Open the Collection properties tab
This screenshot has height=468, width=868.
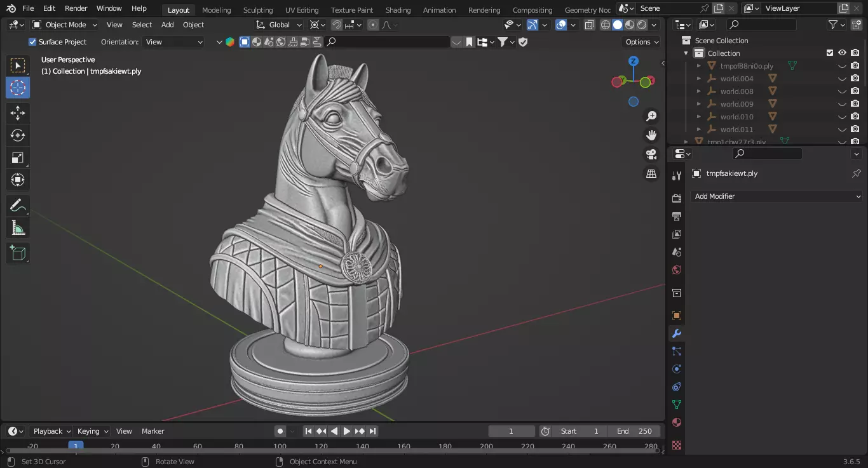click(677, 293)
